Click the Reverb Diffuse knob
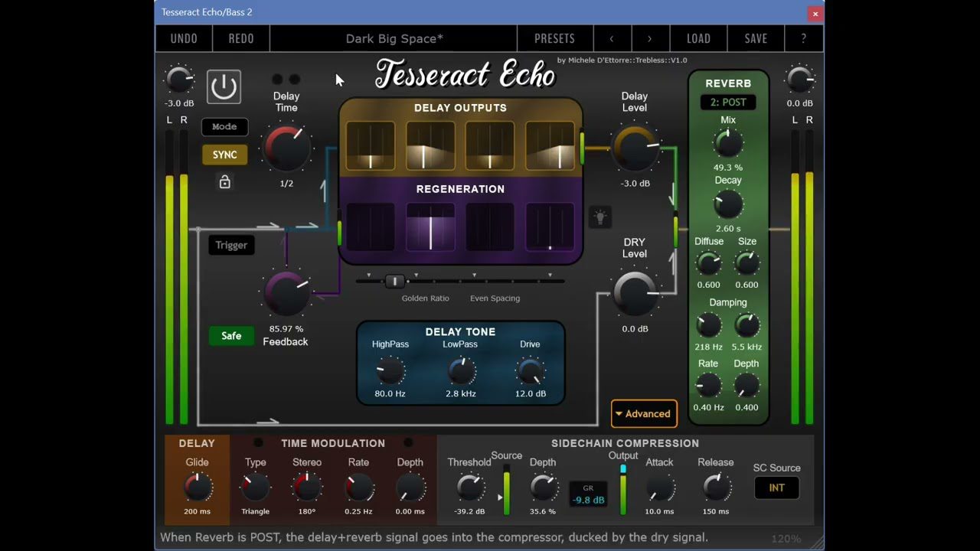980x551 pixels. [708, 263]
